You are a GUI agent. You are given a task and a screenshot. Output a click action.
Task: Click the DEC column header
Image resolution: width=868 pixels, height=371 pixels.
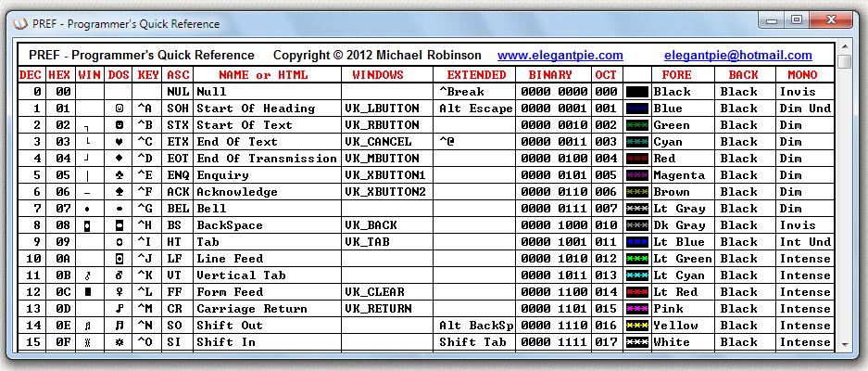point(31,75)
